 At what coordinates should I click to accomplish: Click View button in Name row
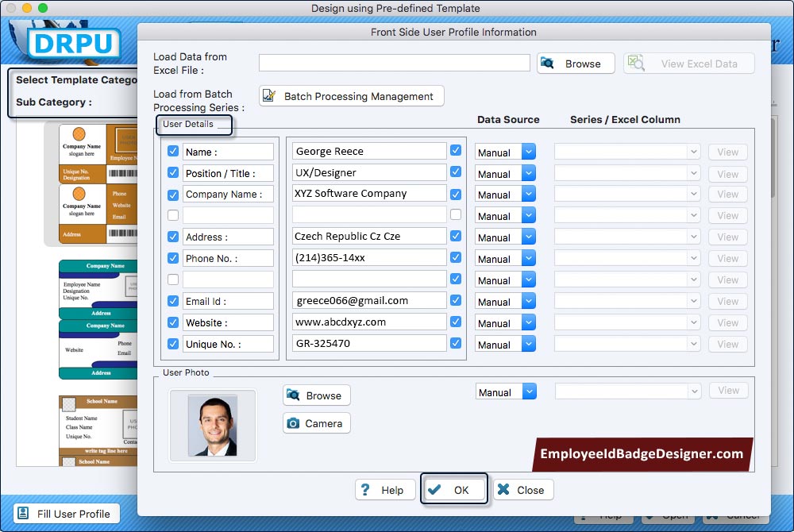[727, 152]
